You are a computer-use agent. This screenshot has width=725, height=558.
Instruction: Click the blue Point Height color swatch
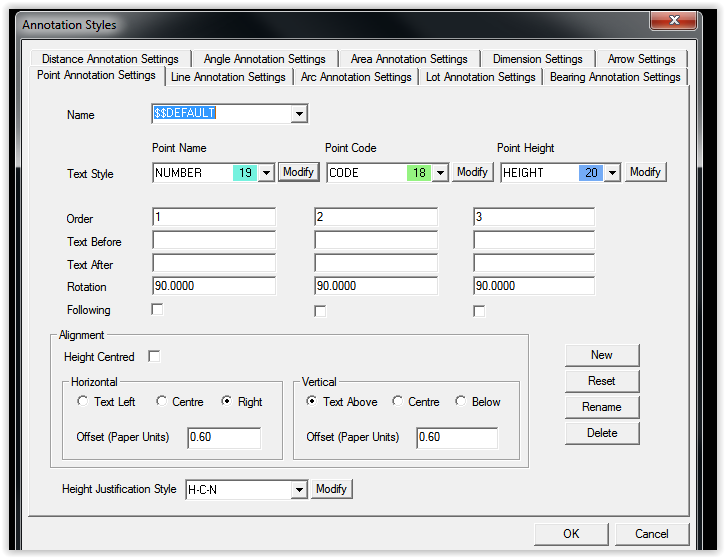coord(591,173)
